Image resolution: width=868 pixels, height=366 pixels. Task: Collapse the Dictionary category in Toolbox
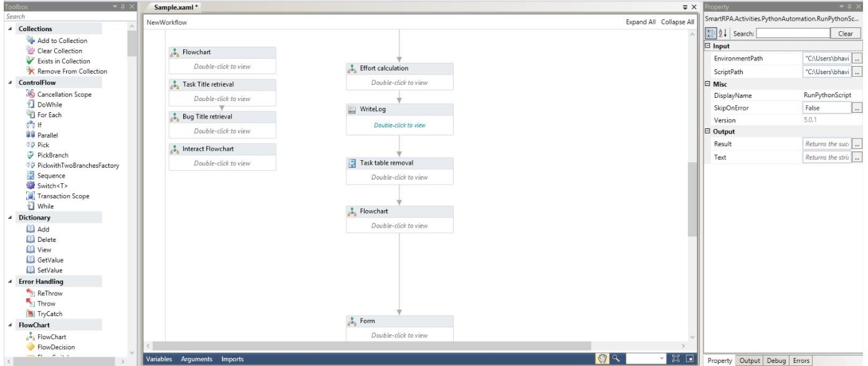tap(11, 218)
